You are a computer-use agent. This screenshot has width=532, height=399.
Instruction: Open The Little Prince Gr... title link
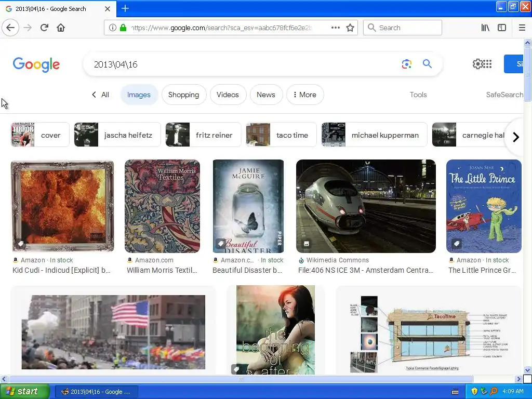(482, 270)
